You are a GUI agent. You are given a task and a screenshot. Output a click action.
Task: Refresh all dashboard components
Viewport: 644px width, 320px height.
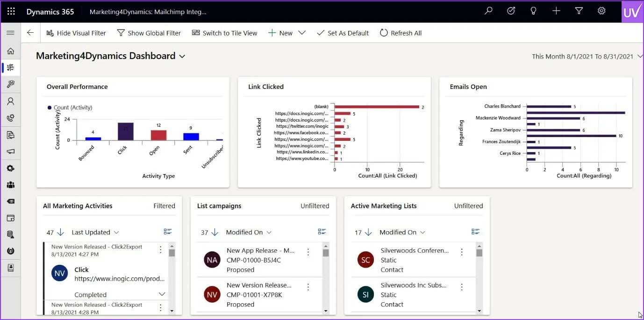click(x=401, y=33)
